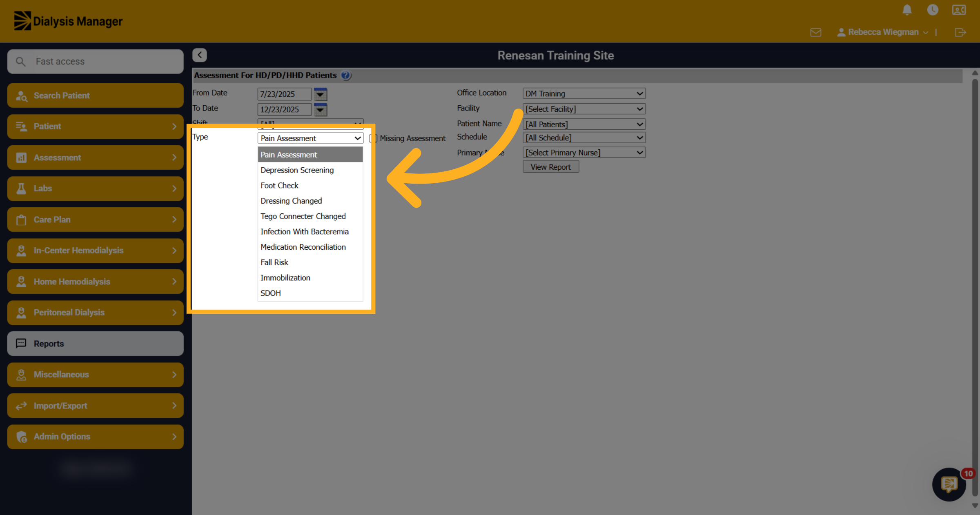Open the Patient Name dropdown
The height and width of the screenshot is (515, 980).
[584, 124]
